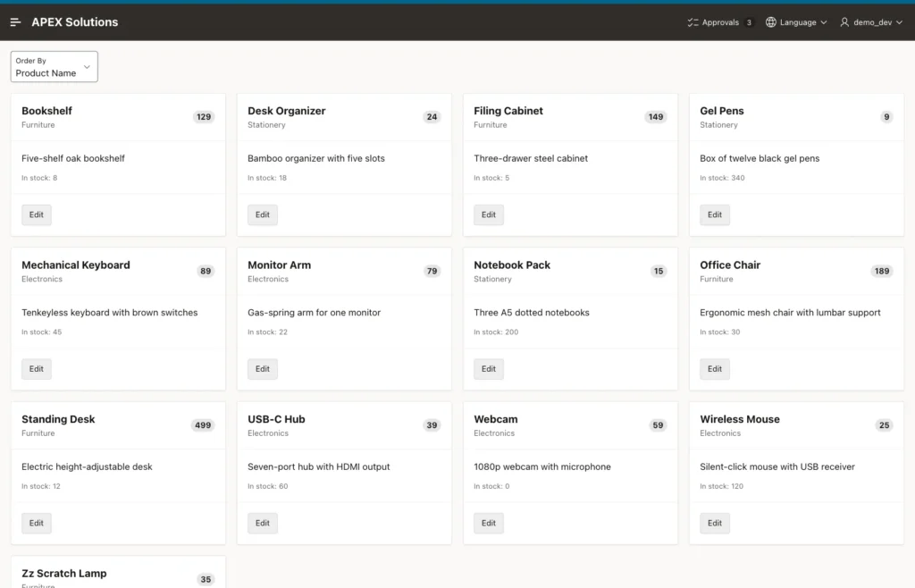Edit the Desk Organizer product

coord(263,214)
